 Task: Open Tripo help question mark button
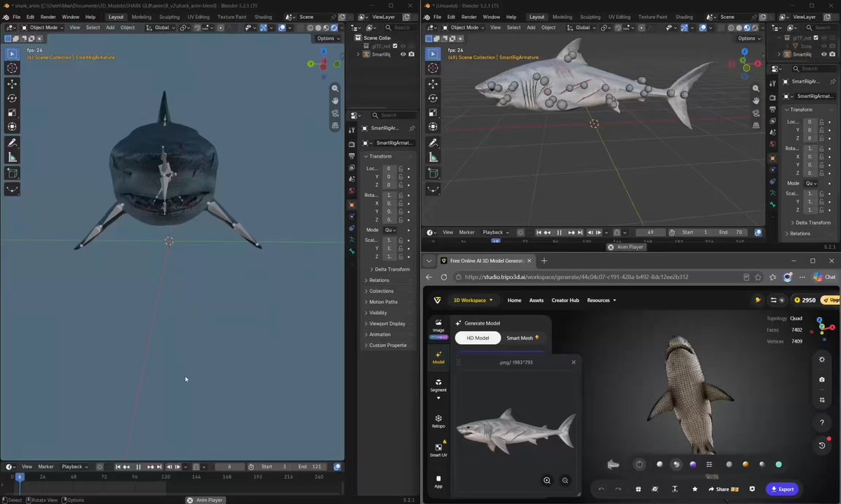[x=821, y=423]
